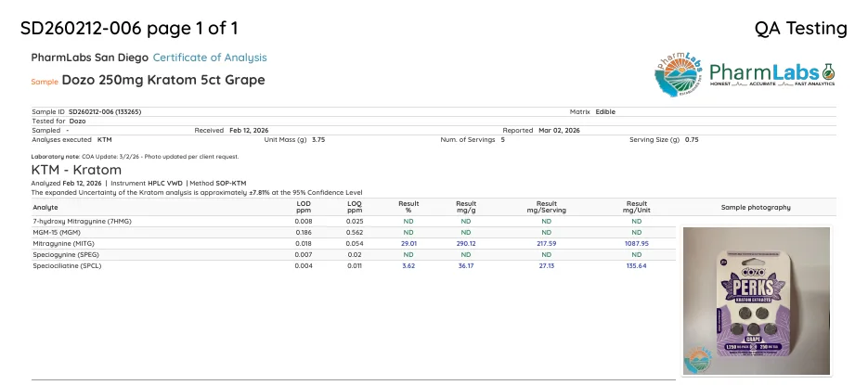Click 7HMG LOD value '0.008'

click(x=304, y=222)
